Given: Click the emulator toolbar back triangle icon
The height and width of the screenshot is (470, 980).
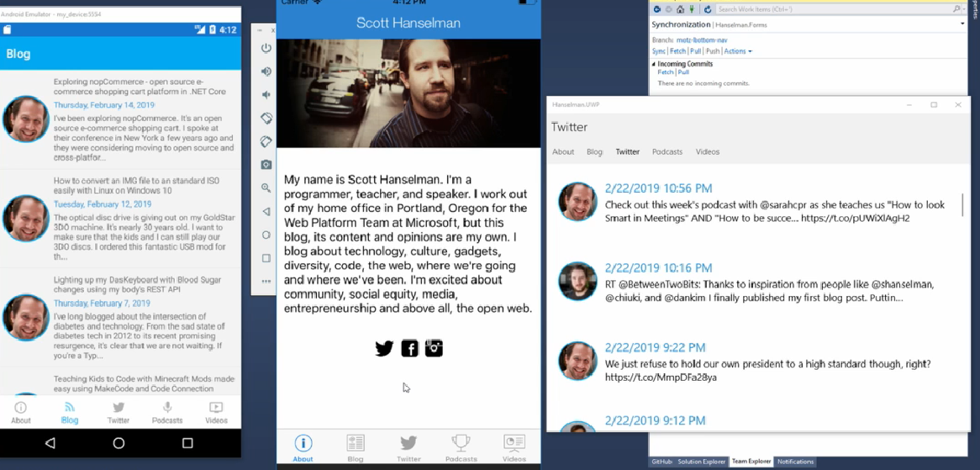Looking at the screenshot, I should coord(266,211).
